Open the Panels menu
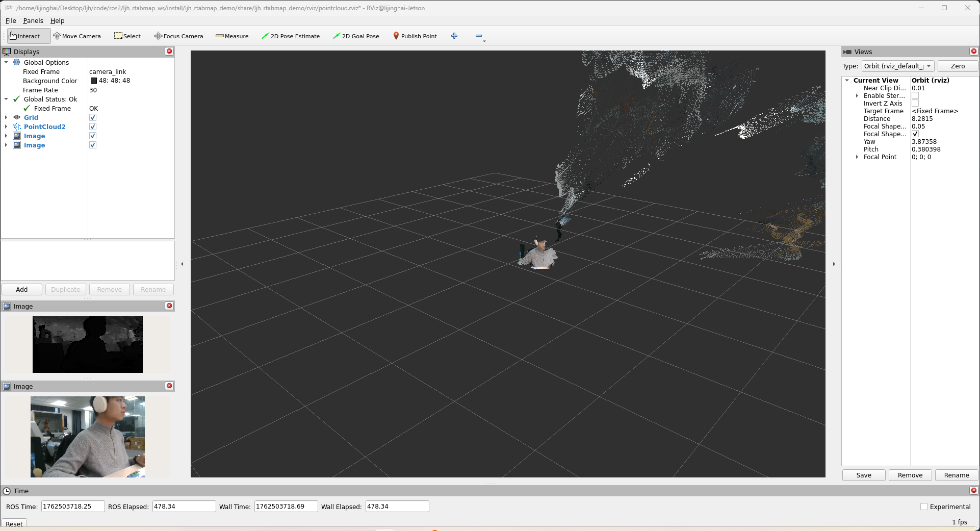 tap(33, 20)
